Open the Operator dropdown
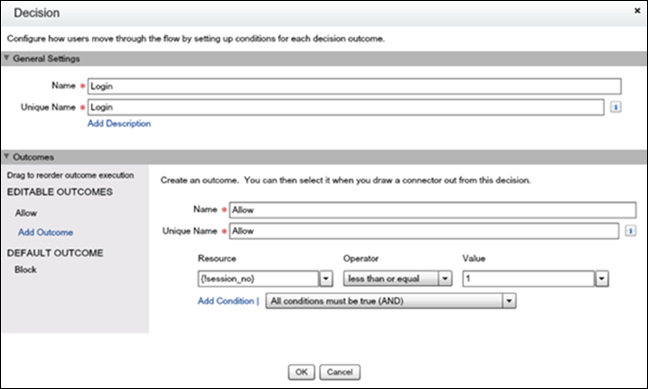Image resolution: width=648 pixels, height=389 pixels. (398, 279)
